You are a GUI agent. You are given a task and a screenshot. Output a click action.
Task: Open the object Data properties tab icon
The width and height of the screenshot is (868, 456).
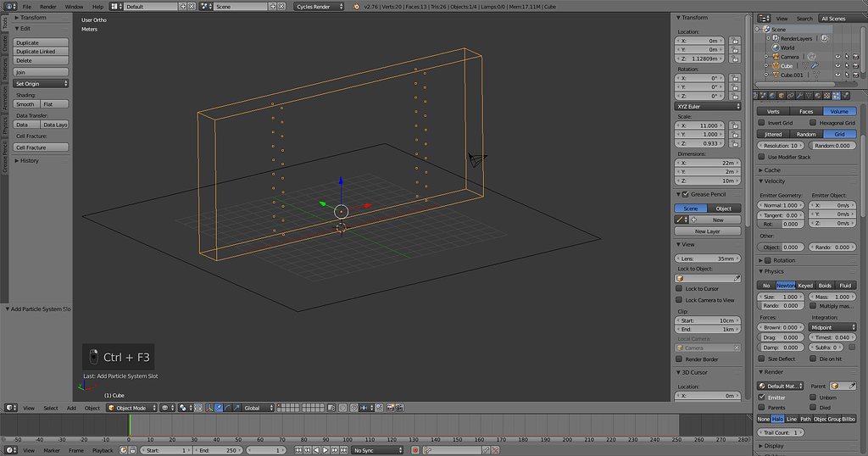809,96
